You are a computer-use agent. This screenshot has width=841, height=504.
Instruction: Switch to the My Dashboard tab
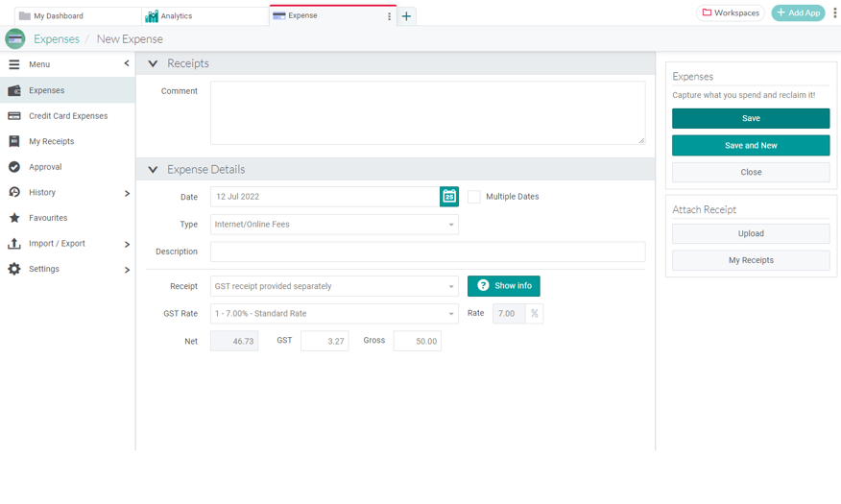pos(78,16)
